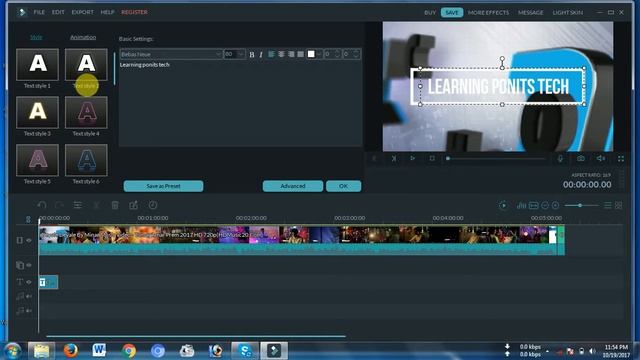640x360 pixels.
Task: Open the FILE menu
Action: tap(39, 12)
